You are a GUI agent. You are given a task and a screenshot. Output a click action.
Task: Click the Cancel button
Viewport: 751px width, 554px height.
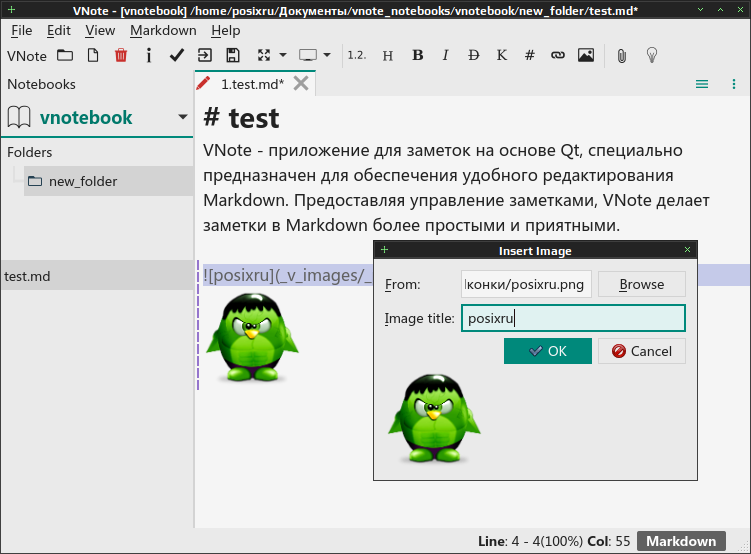pyautogui.click(x=641, y=351)
